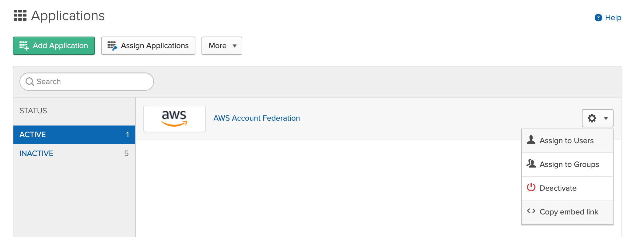Click the Assign to Groups people icon

tap(531, 164)
